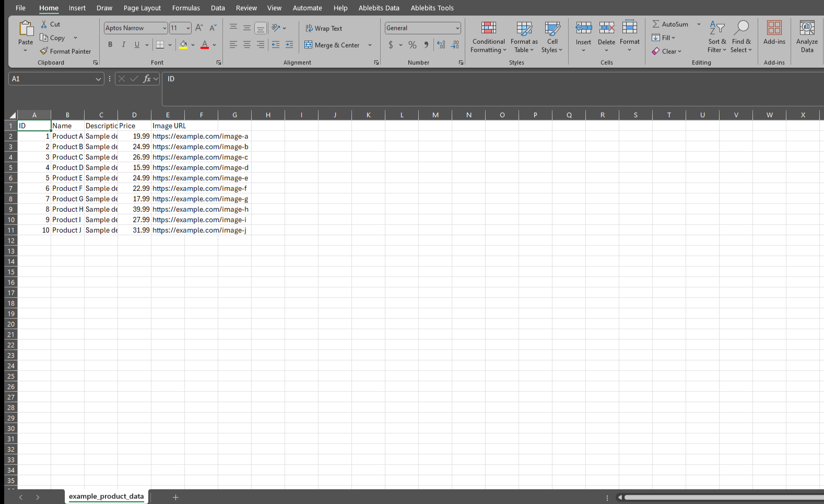Screen dimensions: 824x504
Task: Toggle bold formatting
Action: pyautogui.click(x=110, y=45)
